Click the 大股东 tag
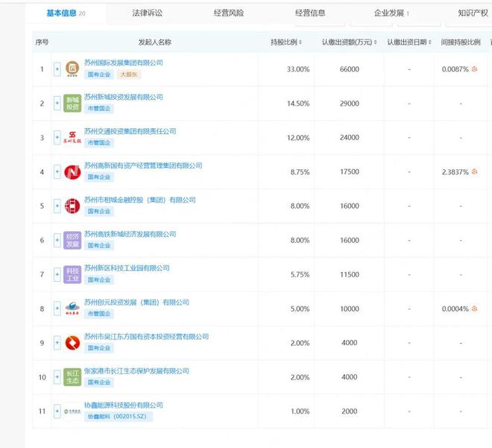The height and width of the screenshot is (448, 492). coord(129,75)
